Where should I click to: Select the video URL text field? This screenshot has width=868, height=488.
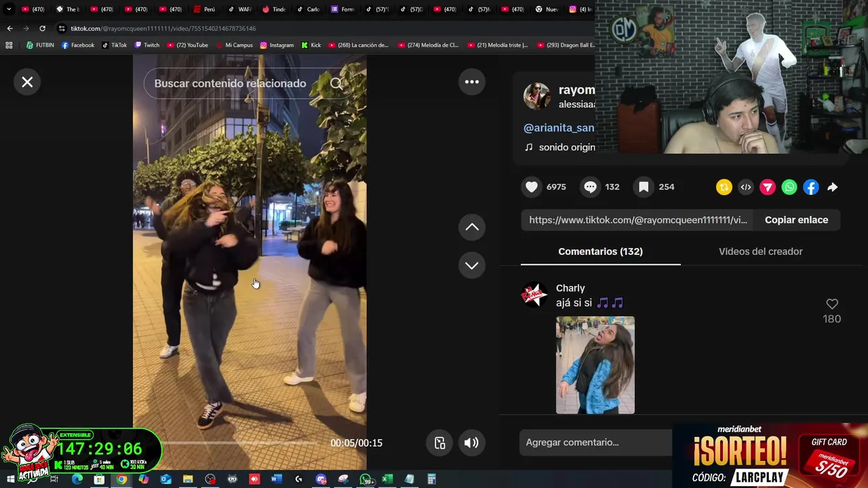click(x=638, y=220)
